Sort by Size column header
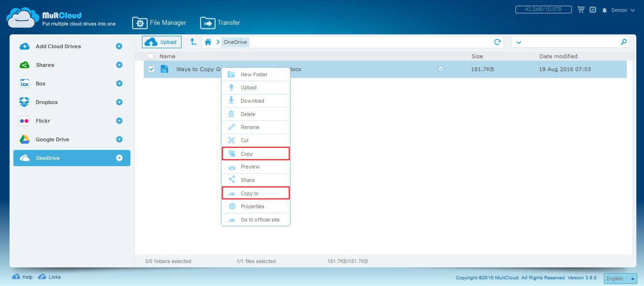Image resolution: width=644 pixels, height=286 pixels. tap(477, 56)
